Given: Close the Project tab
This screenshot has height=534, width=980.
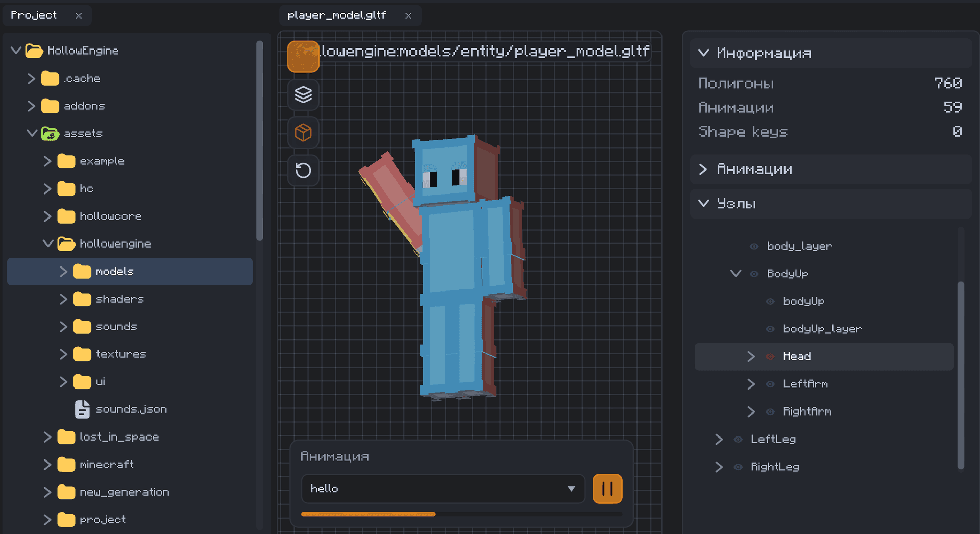Looking at the screenshot, I should (79, 16).
